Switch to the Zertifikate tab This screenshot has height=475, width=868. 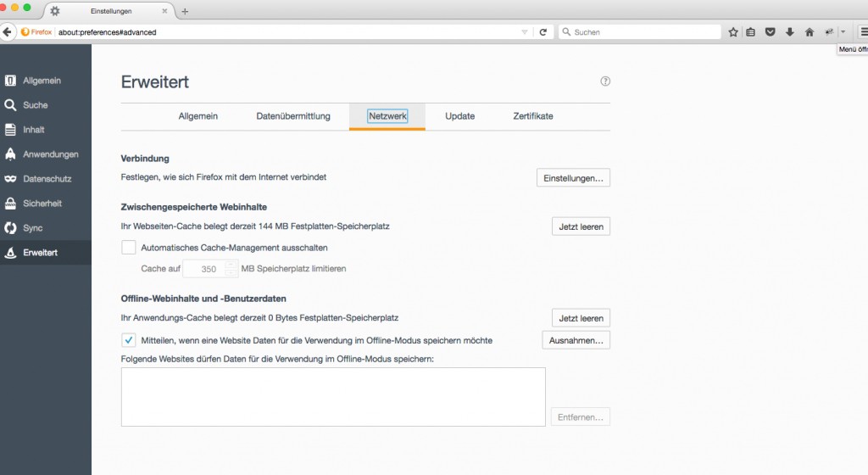click(533, 116)
